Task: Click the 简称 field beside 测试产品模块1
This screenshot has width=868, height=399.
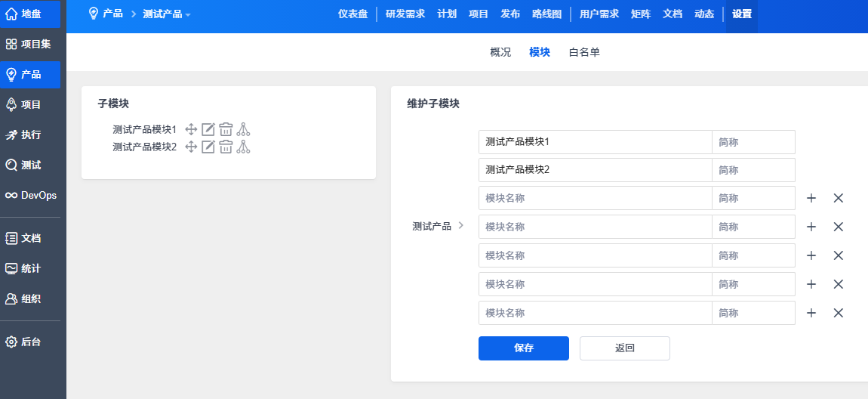Action: (753, 142)
